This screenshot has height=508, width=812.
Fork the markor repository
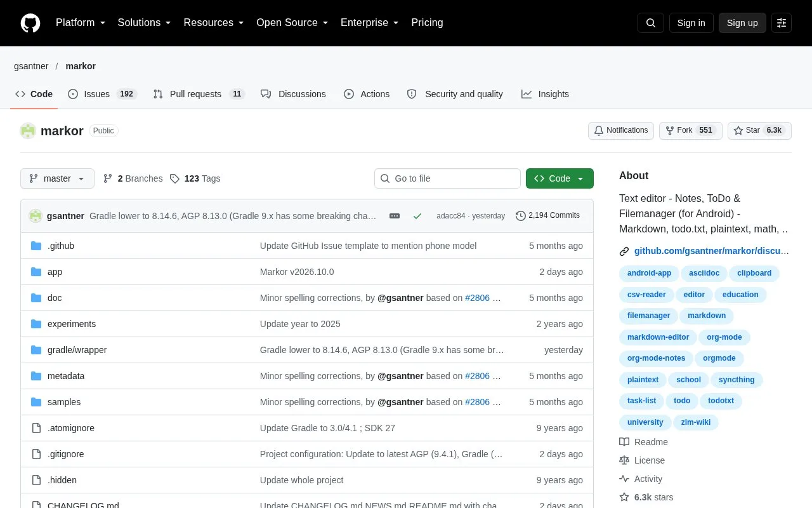691,131
